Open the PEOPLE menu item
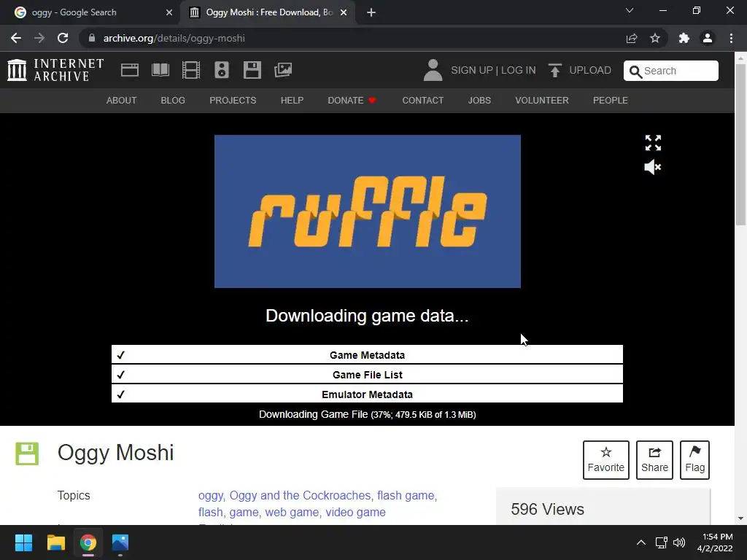The height and width of the screenshot is (560, 747). pyautogui.click(x=611, y=101)
